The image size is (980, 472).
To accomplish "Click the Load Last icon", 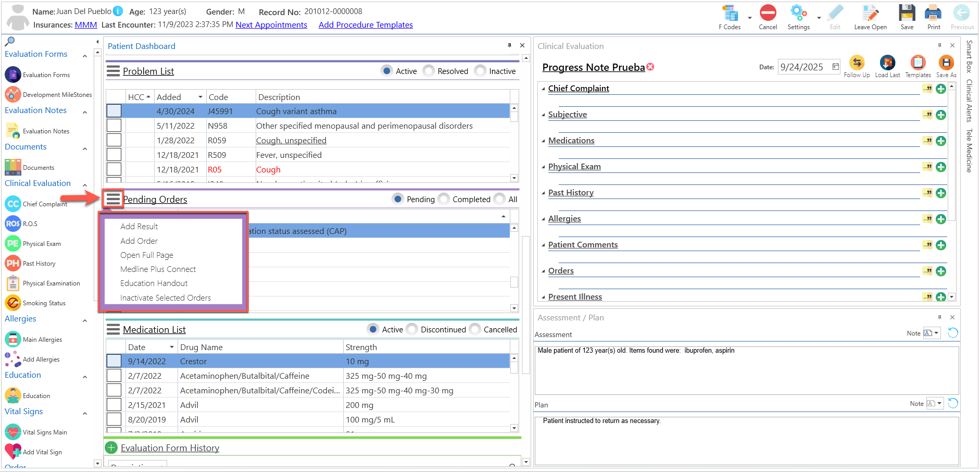I will click(x=887, y=63).
